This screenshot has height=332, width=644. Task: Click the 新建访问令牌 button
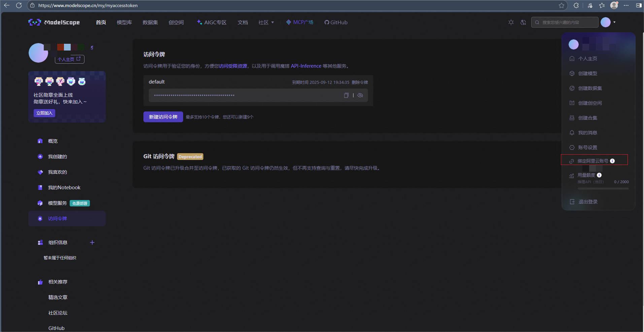tap(163, 117)
